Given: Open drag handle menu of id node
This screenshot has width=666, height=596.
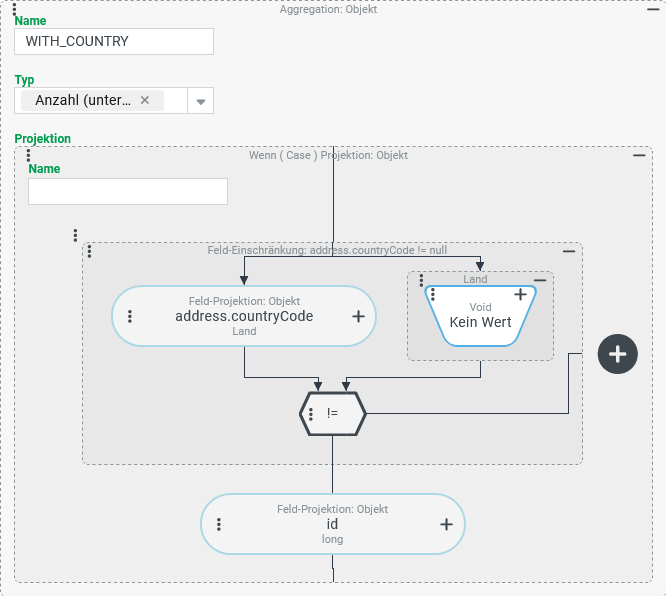Looking at the screenshot, I should click(x=219, y=524).
